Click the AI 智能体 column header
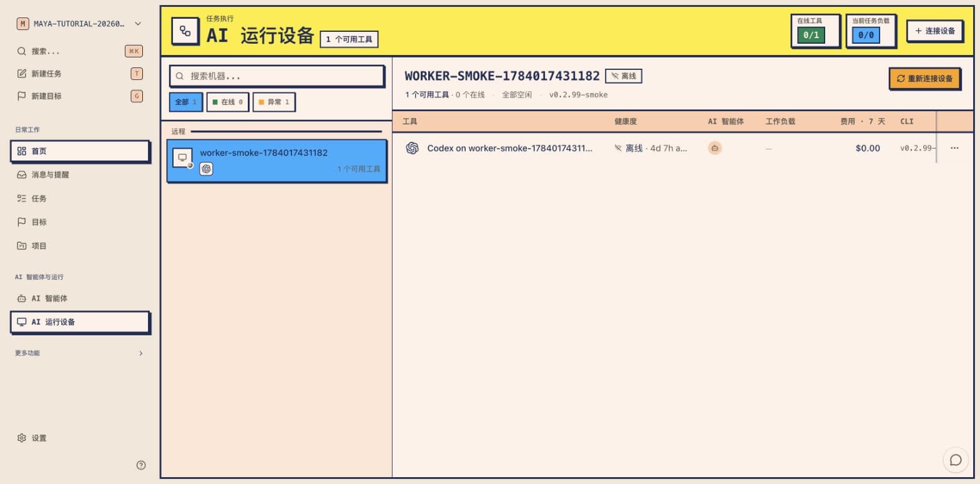980x484 pixels. (726, 122)
